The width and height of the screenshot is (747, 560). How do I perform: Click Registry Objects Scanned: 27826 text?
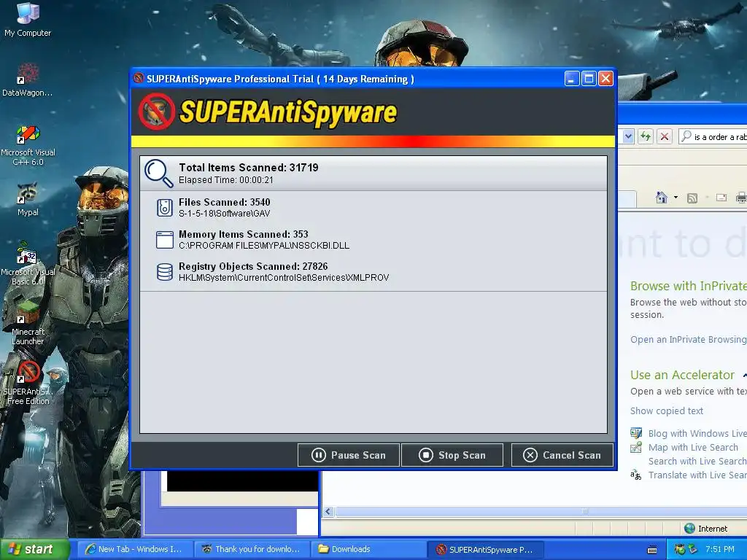pyautogui.click(x=253, y=266)
